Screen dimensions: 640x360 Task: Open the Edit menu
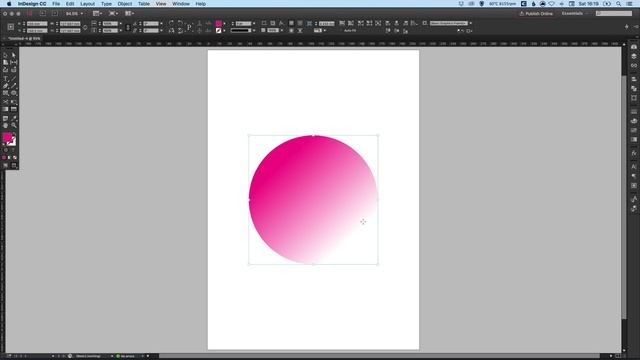[70, 4]
